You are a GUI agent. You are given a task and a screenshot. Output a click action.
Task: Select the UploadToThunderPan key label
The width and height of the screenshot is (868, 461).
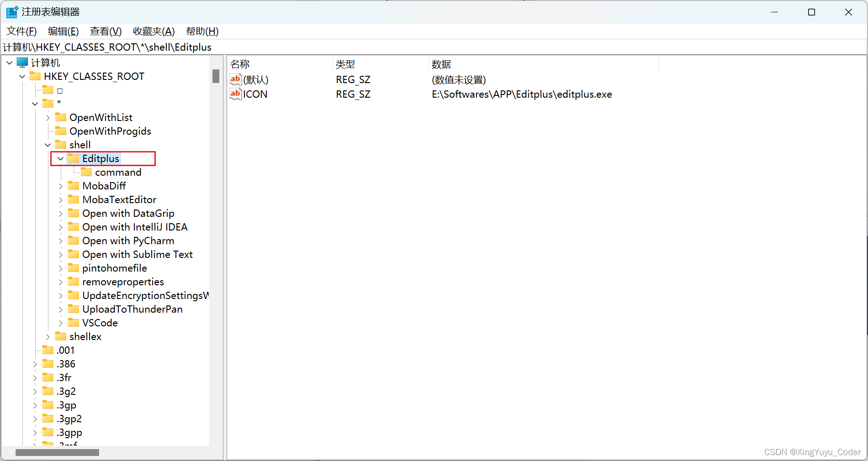pyautogui.click(x=132, y=309)
